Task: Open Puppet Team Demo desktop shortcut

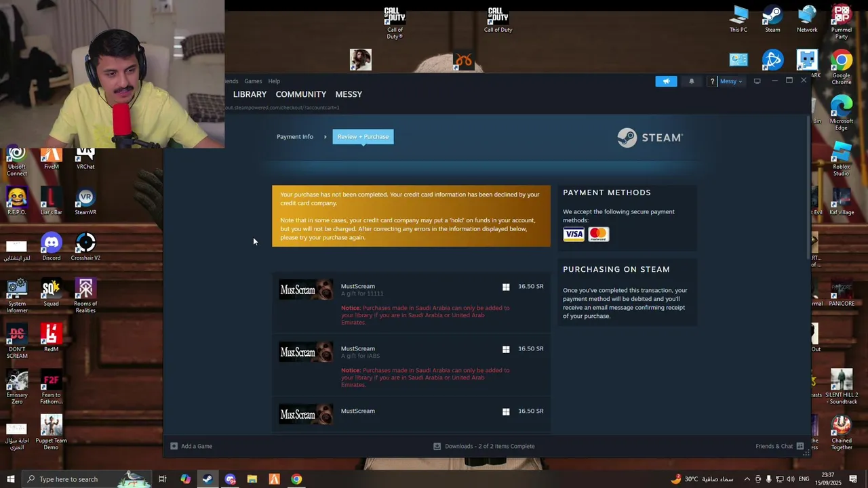Action: [51, 433]
